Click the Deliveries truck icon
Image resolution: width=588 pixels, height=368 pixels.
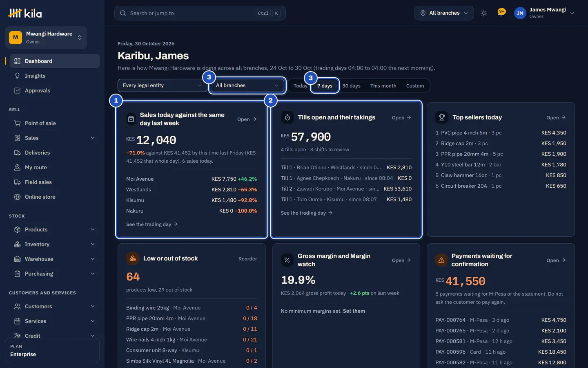point(17,153)
